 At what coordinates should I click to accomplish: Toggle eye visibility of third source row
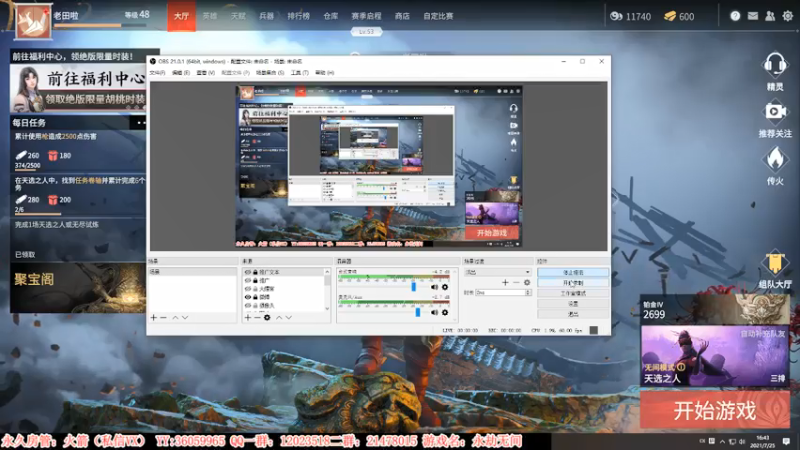click(x=247, y=289)
